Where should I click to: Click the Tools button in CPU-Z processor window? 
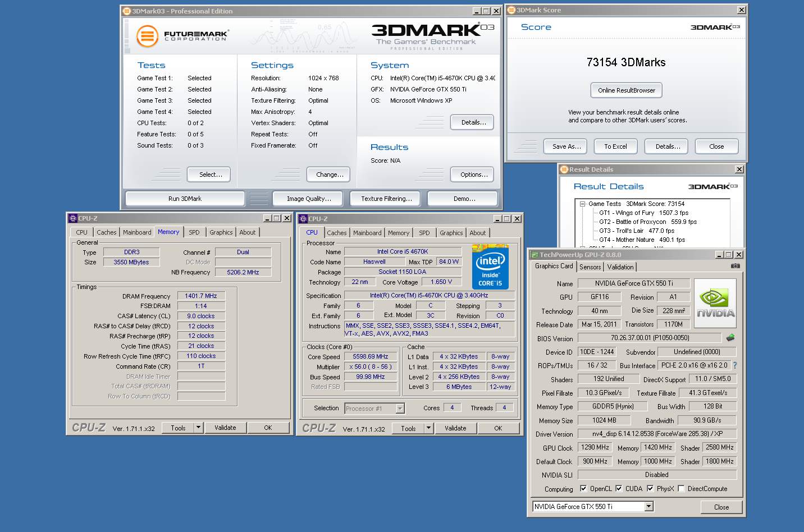coord(408,428)
